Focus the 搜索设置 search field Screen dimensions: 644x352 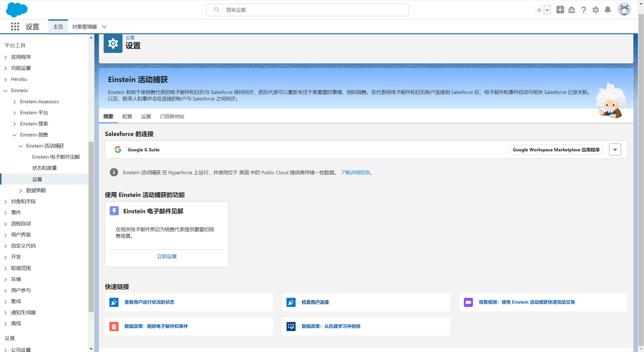point(308,10)
